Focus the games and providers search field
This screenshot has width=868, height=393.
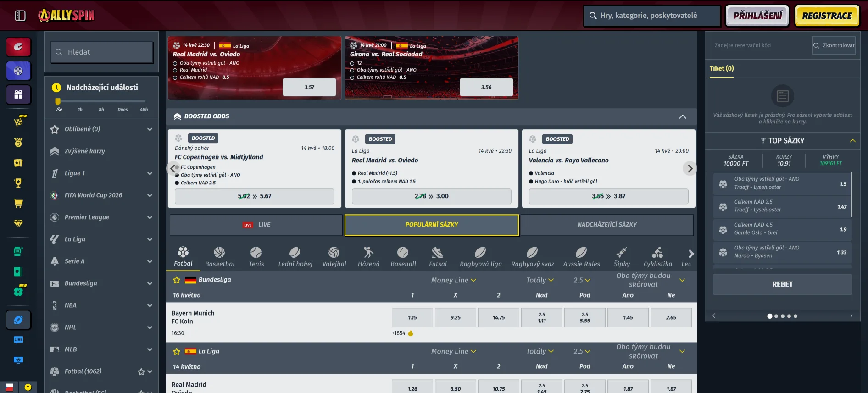point(652,16)
